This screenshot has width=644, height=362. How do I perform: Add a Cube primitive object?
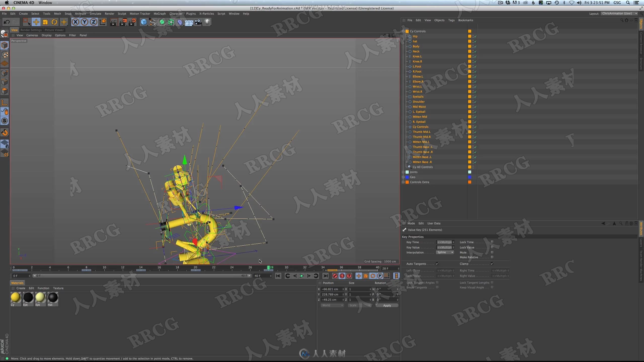click(144, 22)
